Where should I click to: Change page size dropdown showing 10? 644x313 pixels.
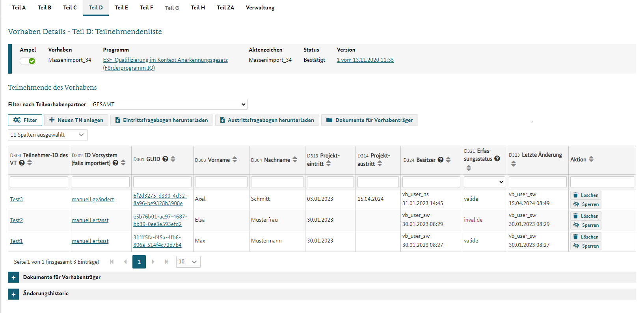tap(188, 262)
